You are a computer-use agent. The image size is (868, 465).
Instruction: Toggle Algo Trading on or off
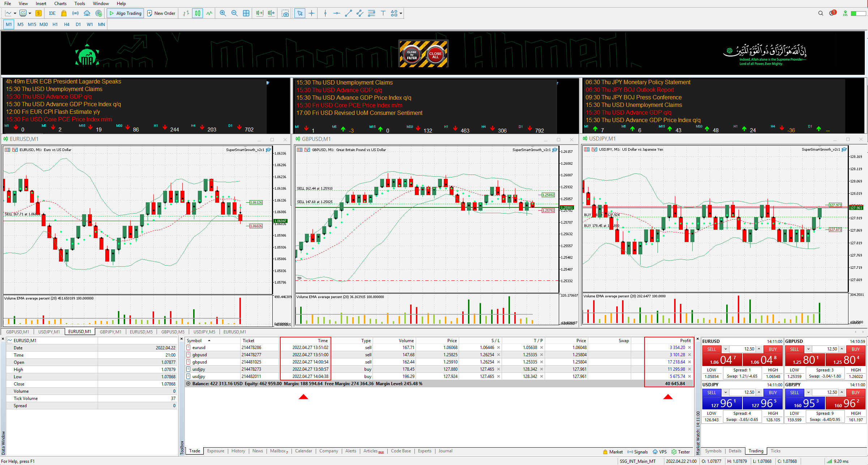point(125,13)
